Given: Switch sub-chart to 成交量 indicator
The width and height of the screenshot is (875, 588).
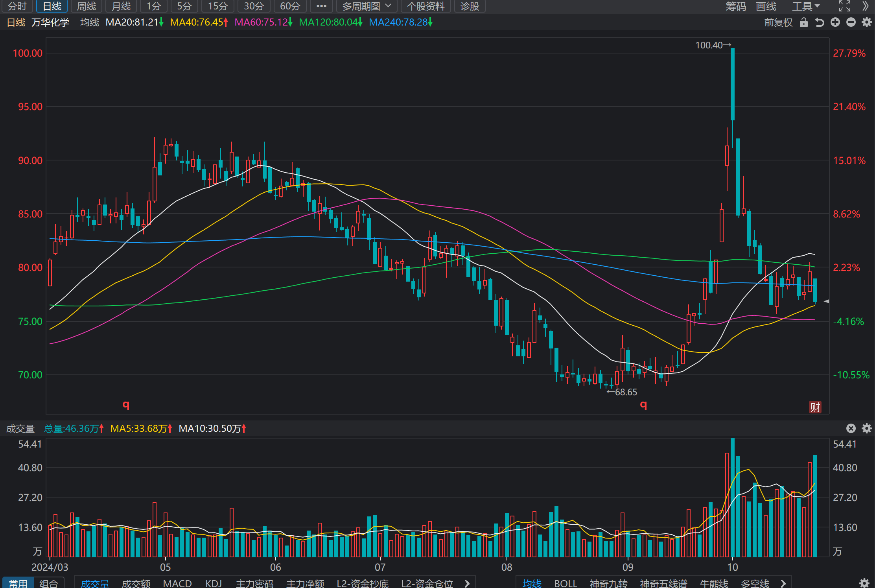Looking at the screenshot, I should click(95, 583).
